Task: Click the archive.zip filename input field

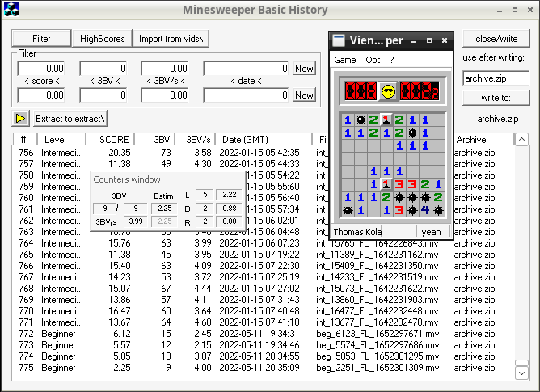Action: pos(496,78)
